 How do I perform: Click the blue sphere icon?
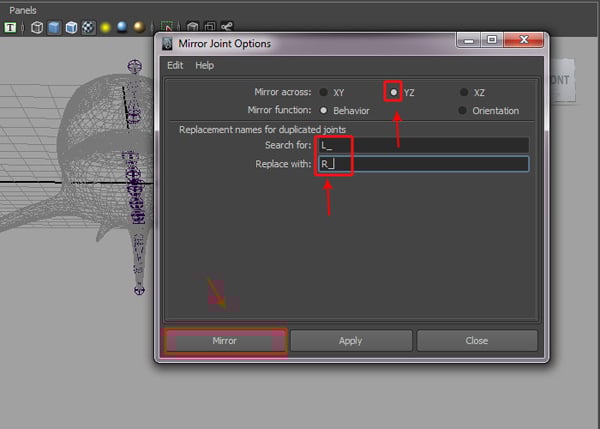pos(121,27)
